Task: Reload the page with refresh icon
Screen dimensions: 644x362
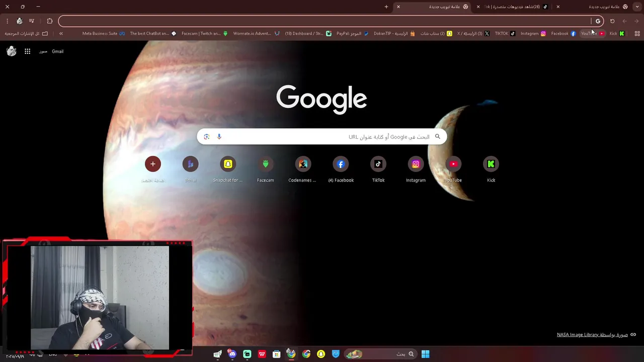Action: 612,21
